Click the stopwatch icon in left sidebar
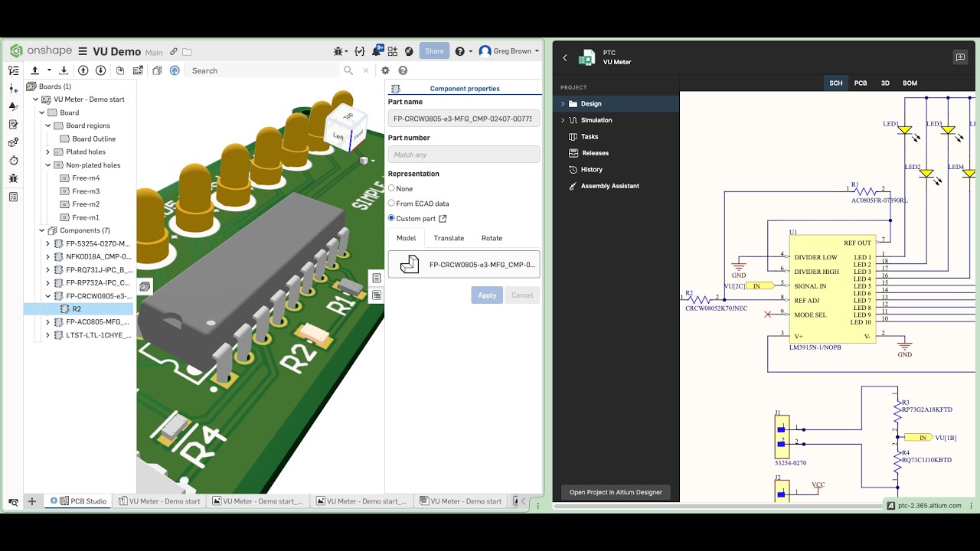Viewport: 980px width, 551px height. coord(13,160)
